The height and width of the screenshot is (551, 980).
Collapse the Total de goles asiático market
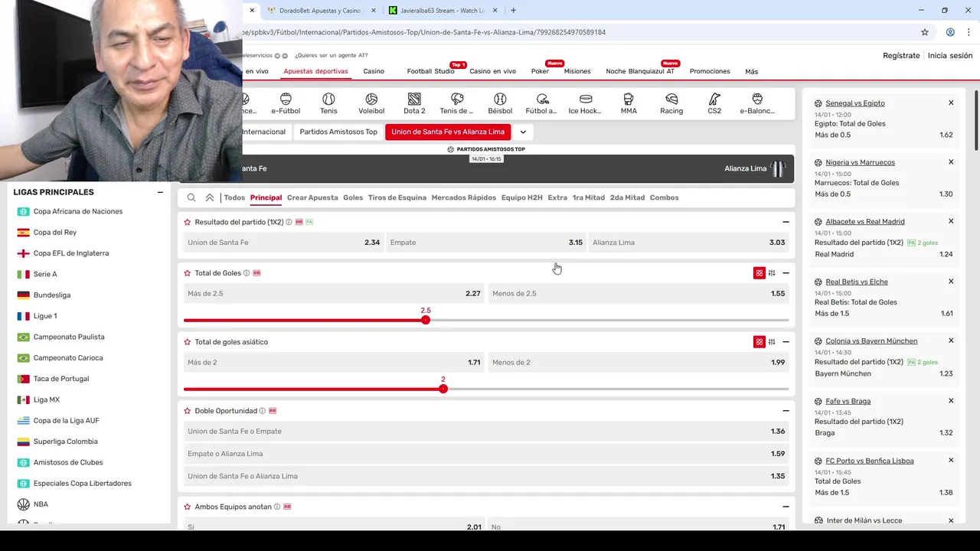point(786,342)
